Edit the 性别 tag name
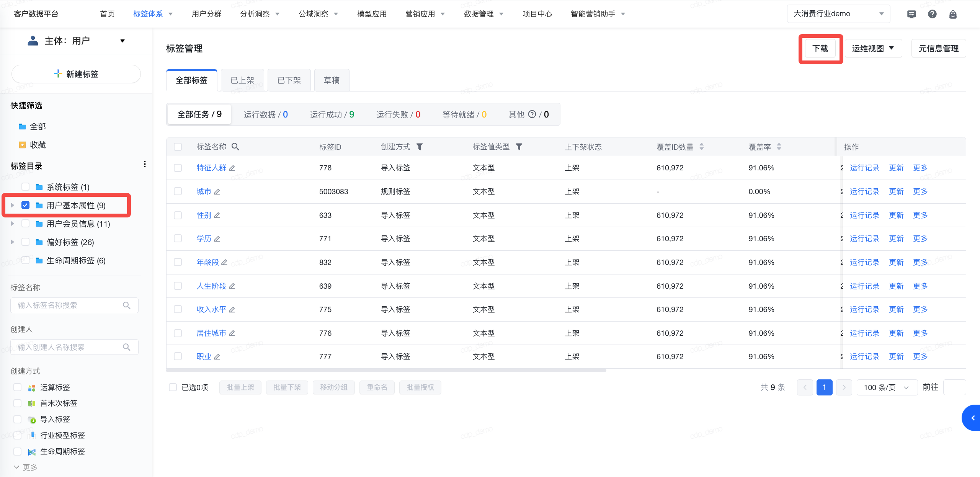Image resolution: width=980 pixels, height=477 pixels. 217,216
